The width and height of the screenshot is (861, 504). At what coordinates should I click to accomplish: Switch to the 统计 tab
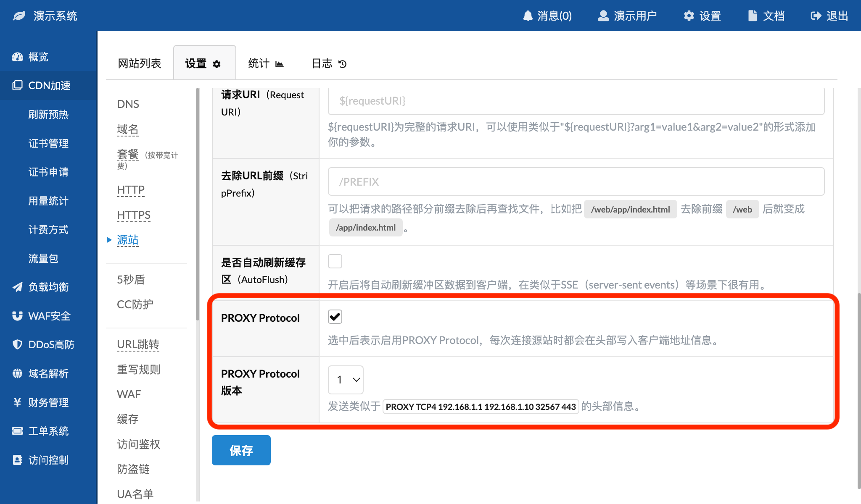click(x=265, y=63)
